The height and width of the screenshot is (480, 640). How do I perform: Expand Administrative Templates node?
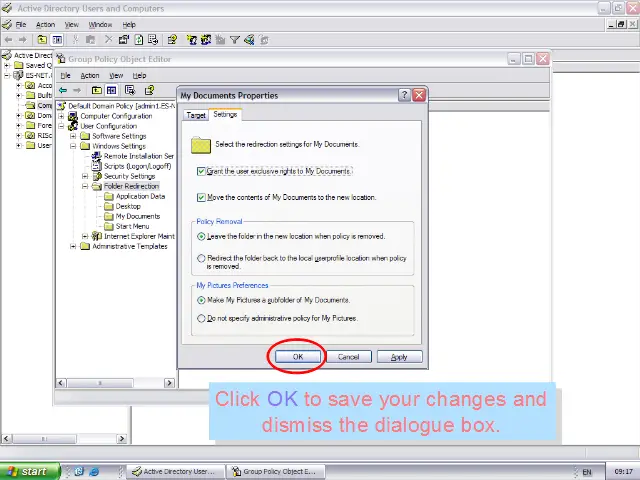pos(73,246)
